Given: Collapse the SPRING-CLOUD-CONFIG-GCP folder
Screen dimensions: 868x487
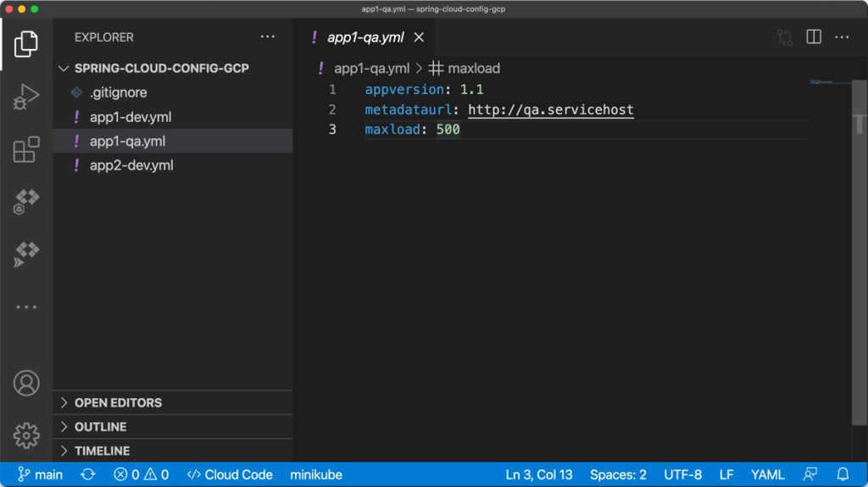Looking at the screenshot, I should tap(161, 68).
